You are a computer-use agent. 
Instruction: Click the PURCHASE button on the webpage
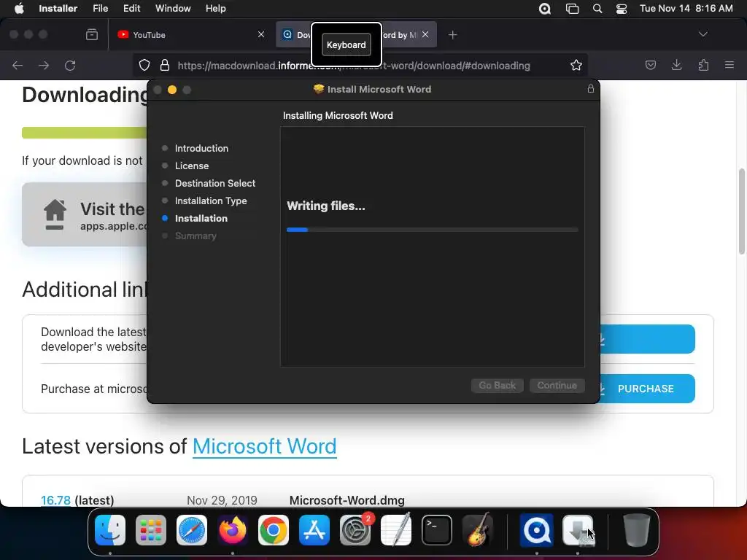(x=646, y=389)
